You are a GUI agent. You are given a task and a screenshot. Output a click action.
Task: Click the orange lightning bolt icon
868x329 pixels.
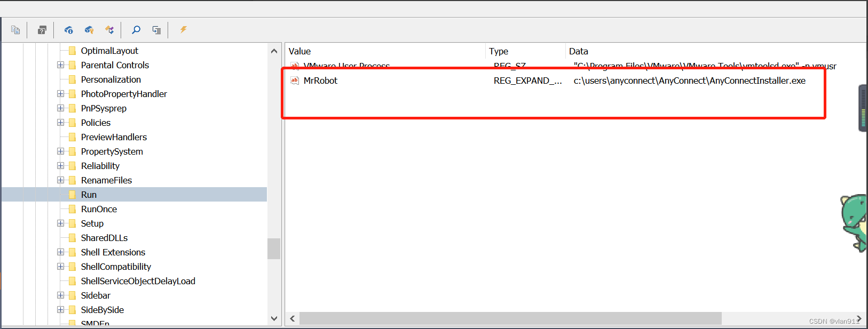click(183, 30)
